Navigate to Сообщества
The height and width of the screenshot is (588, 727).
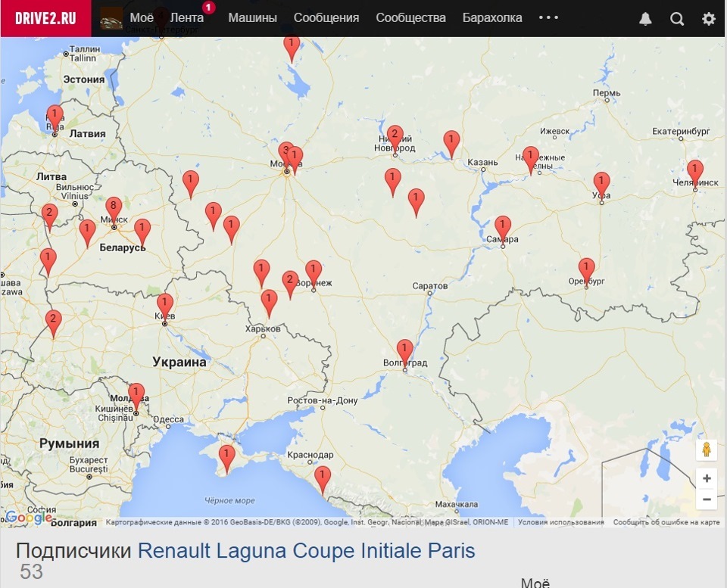click(x=410, y=17)
